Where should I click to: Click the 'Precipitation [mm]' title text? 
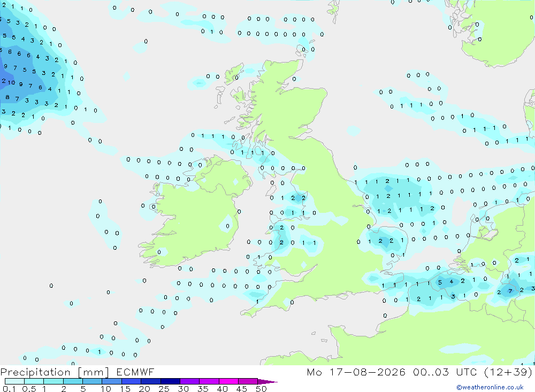pos(55,372)
